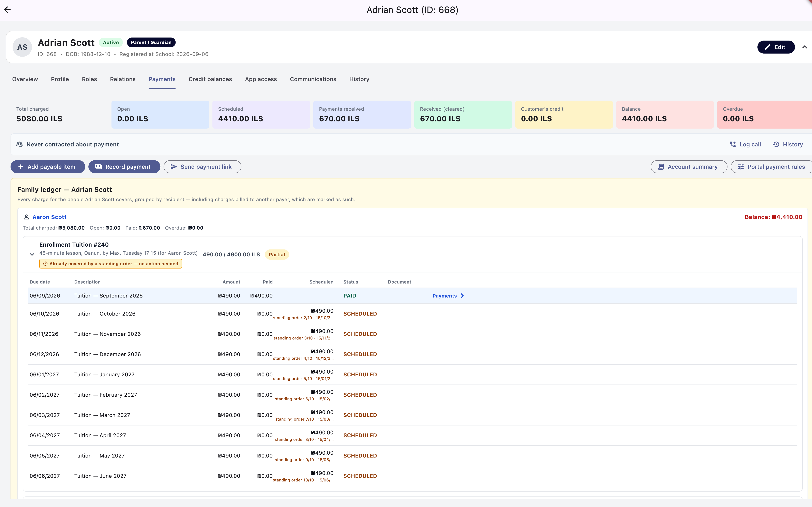This screenshot has width=812, height=507.
Task: Click the plus icon on Add payable item
Action: (21, 167)
